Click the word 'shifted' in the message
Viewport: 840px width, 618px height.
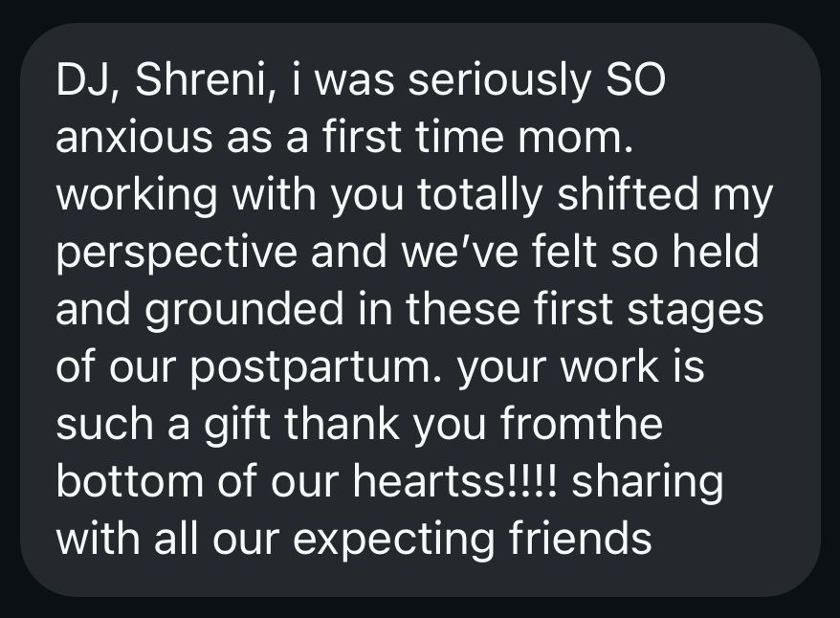point(628,194)
